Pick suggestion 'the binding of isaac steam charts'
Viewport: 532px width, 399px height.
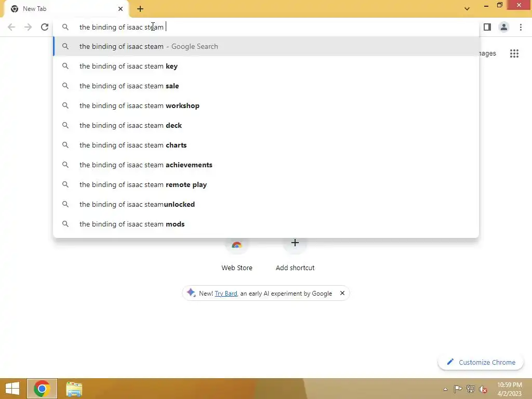tap(267, 145)
